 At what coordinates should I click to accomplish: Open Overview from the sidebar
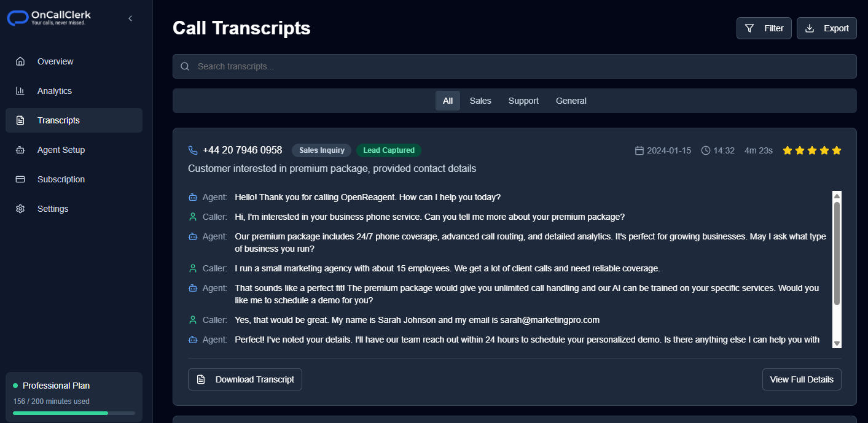point(55,61)
